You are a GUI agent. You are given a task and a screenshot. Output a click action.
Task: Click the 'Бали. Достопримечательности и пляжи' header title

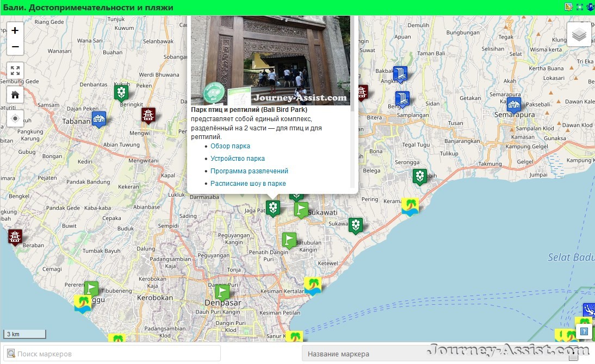click(88, 7)
